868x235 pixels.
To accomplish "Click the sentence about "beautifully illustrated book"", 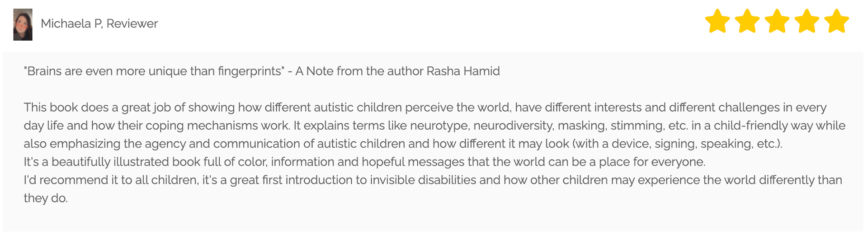I will (364, 162).
